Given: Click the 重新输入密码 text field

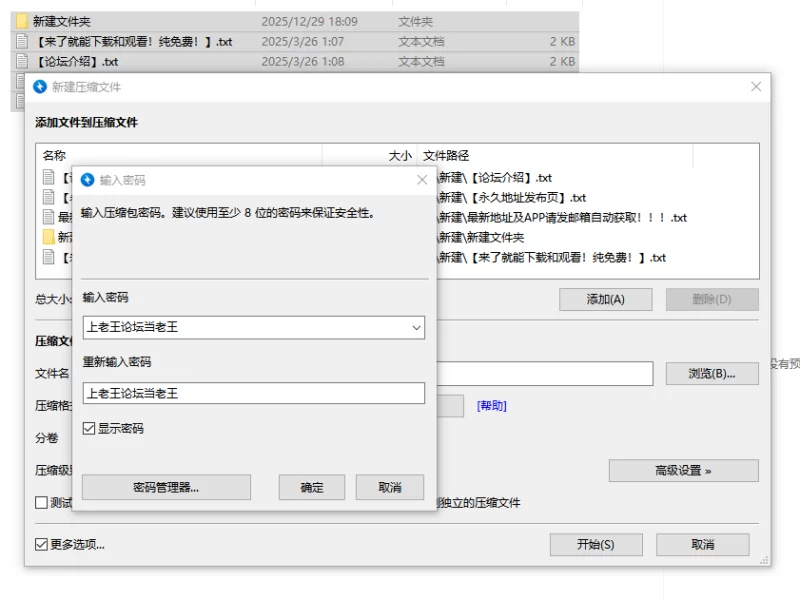Looking at the screenshot, I should click(253, 393).
